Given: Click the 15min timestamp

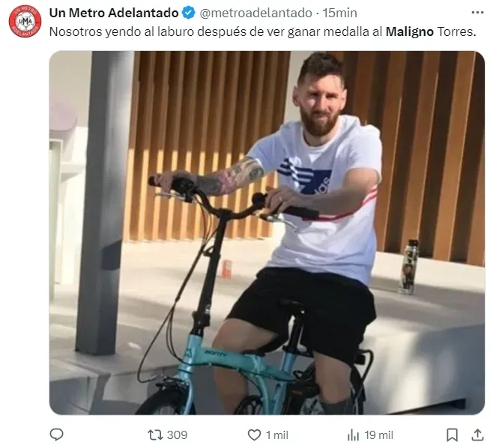Looking at the screenshot, I should (x=339, y=13).
